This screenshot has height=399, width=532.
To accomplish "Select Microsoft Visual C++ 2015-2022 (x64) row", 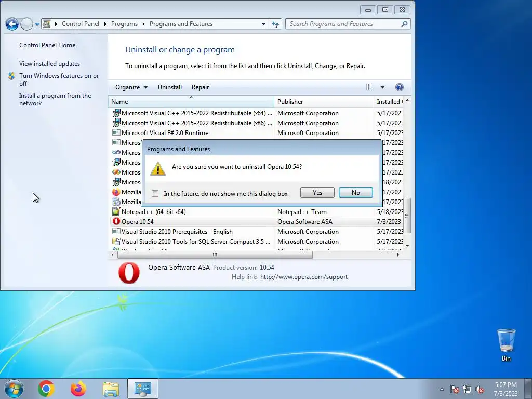I will click(x=257, y=113).
